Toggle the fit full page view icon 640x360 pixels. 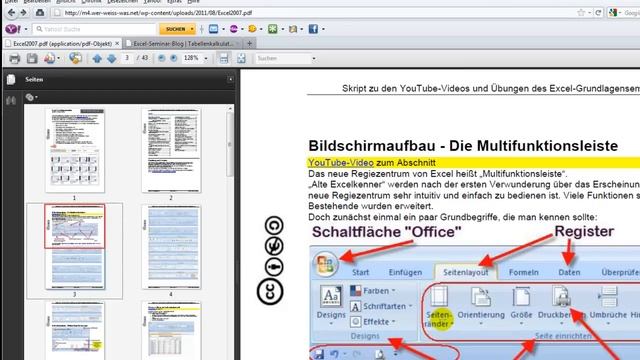[x=241, y=58]
